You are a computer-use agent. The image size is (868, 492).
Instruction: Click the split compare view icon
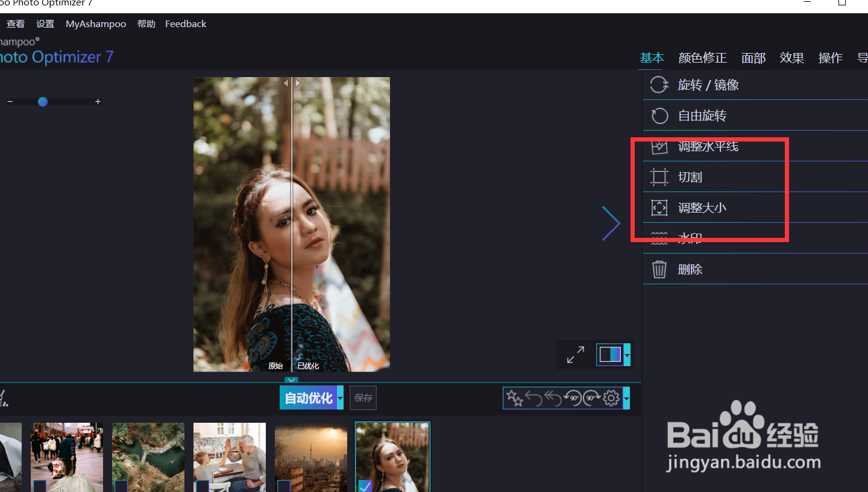pyautogui.click(x=610, y=355)
